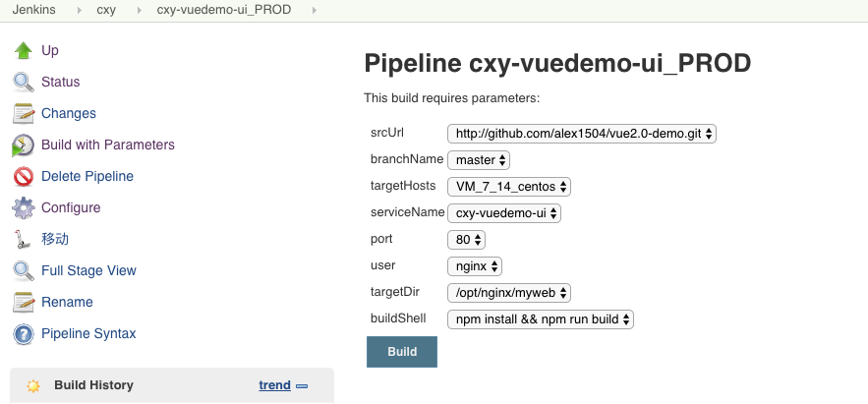
Task: Click the Status magnifier icon
Action: pos(23,82)
